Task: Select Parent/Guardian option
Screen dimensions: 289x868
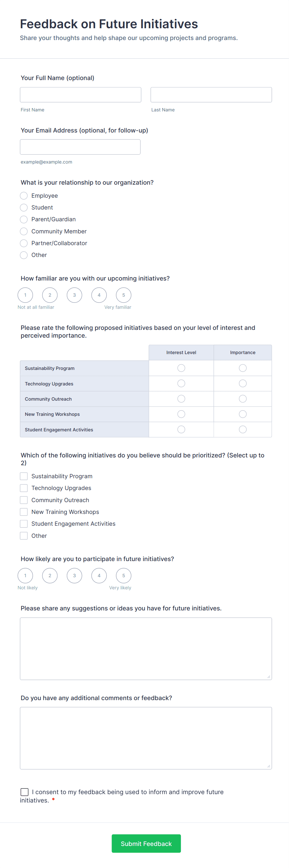Action: click(24, 219)
